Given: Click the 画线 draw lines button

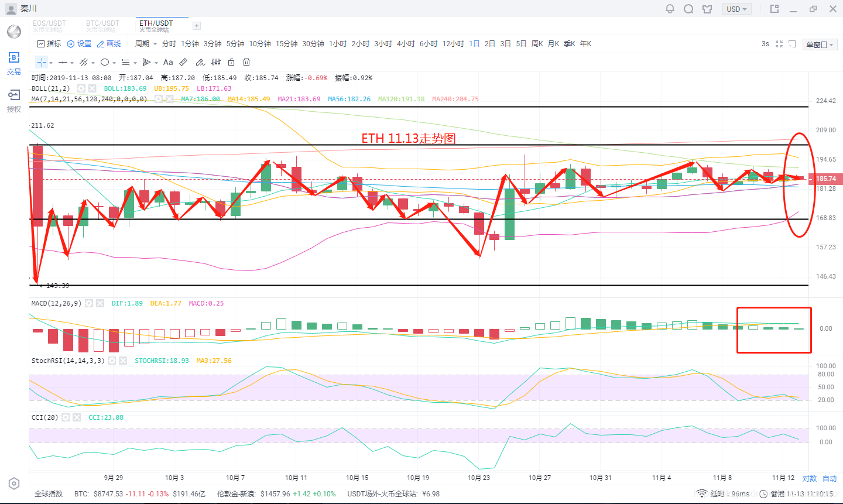Looking at the screenshot, I should 109,44.
